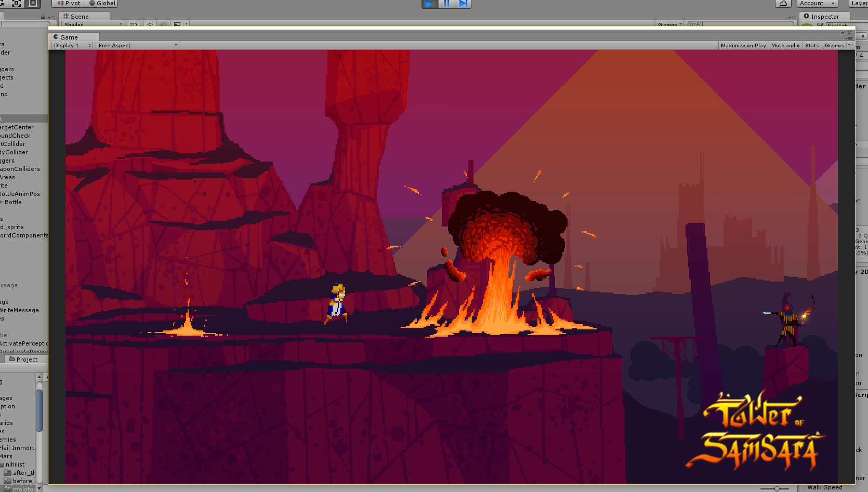Select BottleAnimPos in the Hierarchy
The height and width of the screenshot is (492, 868).
[20, 194]
